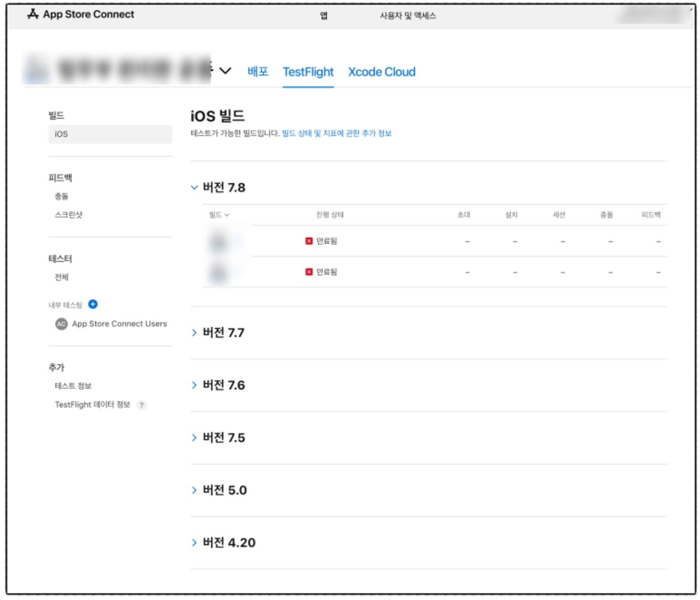
Task: Switch to the 배포 tab
Action: [x=258, y=72]
